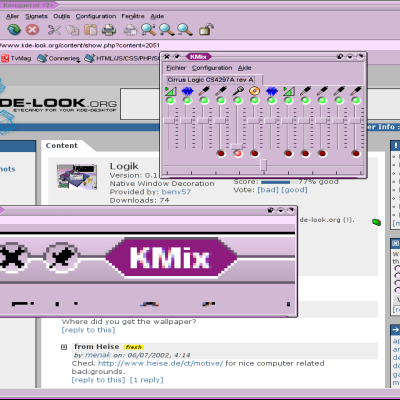Toggle green LED under second blue waveform
This screenshot has width=400, height=400.
(272, 100)
